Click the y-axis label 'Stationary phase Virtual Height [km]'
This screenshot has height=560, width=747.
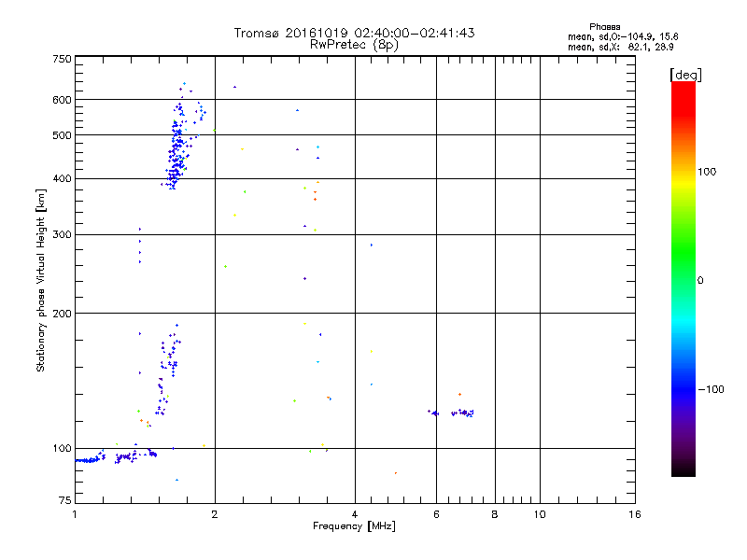[x=41, y=281]
